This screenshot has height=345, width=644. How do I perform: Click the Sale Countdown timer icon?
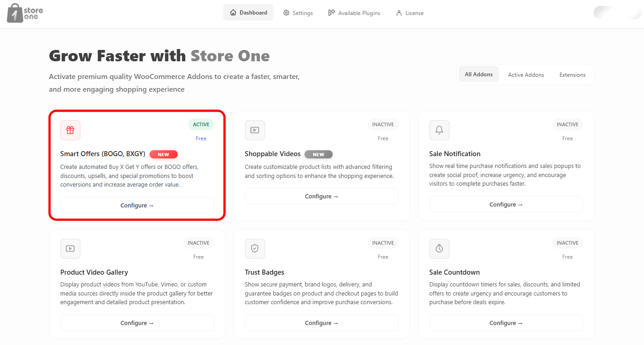pyautogui.click(x=439, y=249)
